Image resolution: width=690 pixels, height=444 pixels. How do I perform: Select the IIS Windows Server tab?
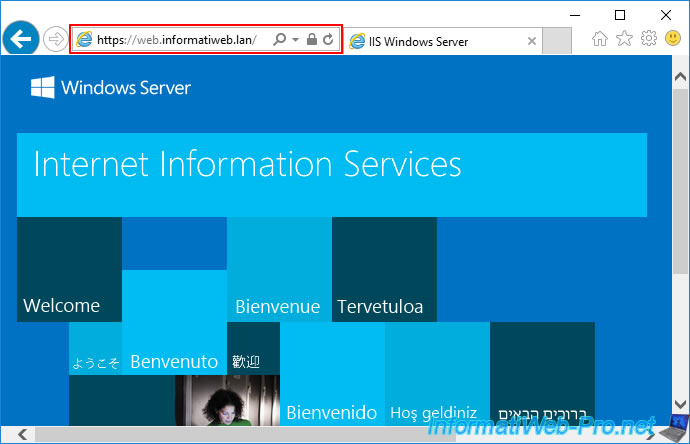(x=442, y=41)
